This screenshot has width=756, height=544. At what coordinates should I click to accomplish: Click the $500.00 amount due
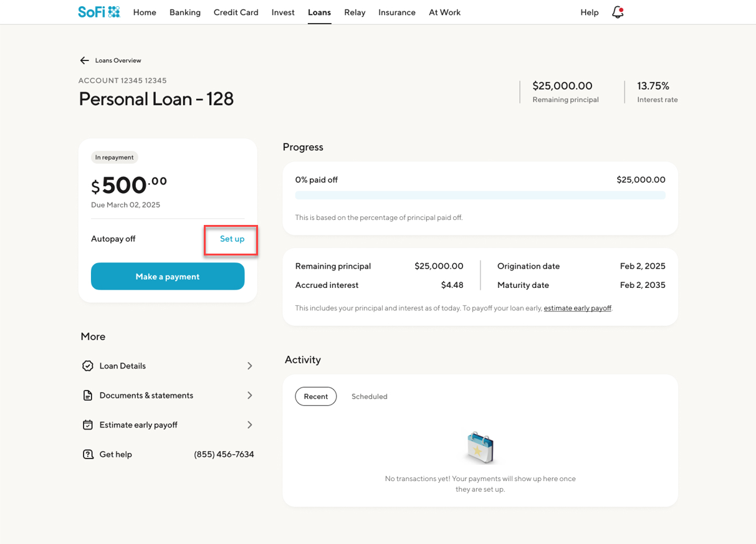click(129, 185)
